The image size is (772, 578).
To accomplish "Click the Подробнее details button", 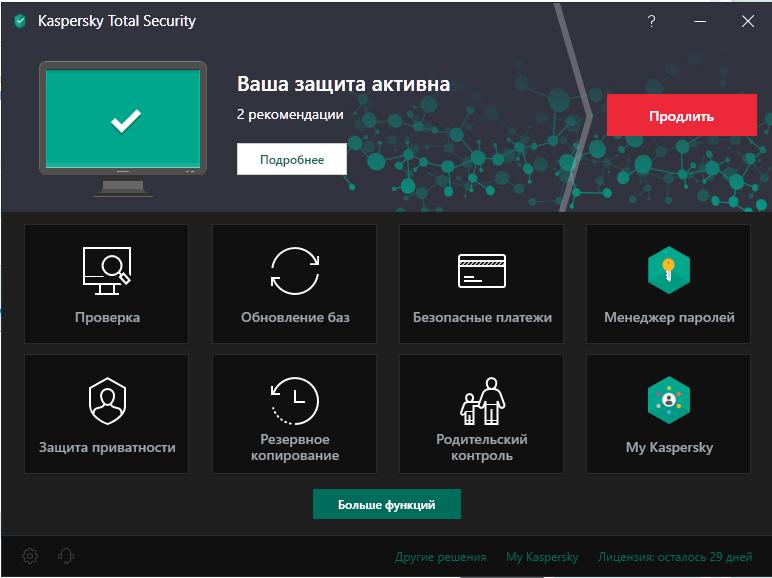I will click(x=291, y=159).
